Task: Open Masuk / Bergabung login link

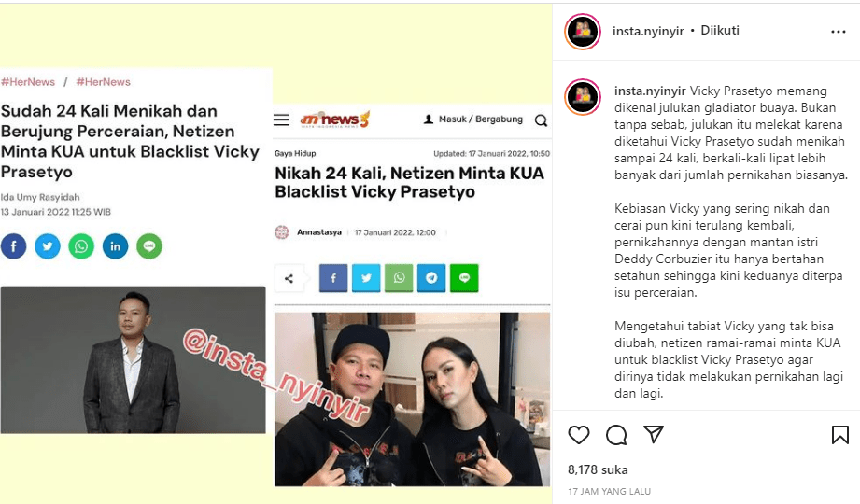Action: (x=473, y=119)
